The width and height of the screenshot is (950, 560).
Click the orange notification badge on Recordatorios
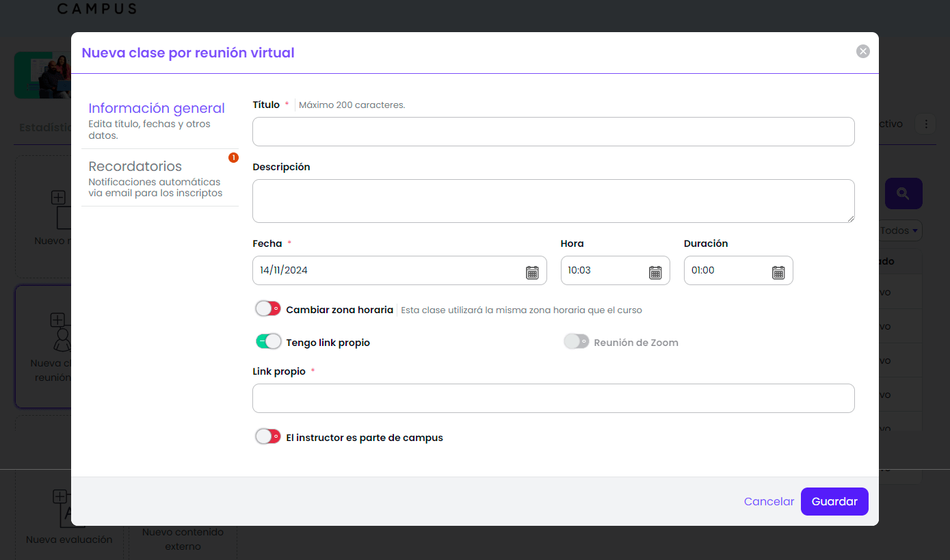(x=233, y=158)
